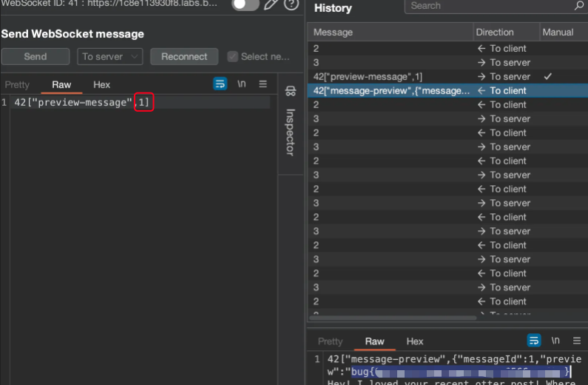The width and height of the screenshot is (588, 385).
Task: Click the pencil edit icon beside the WebSocket toggle
Action: click(271, 5)
